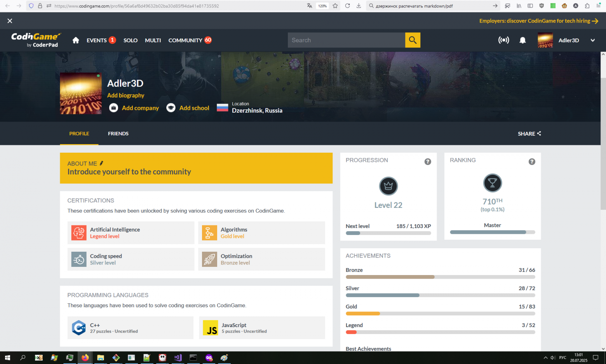Close the top employer banner with X
This screenshot has width=606, height=364.
pyautogui.click(x=10, y=21)
